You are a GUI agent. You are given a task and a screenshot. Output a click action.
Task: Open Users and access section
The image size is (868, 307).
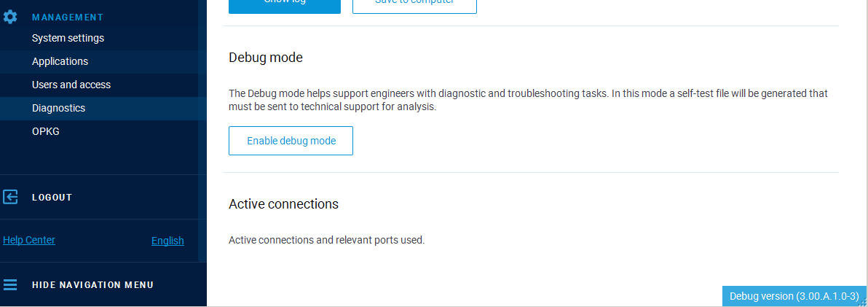click(71, 85)
